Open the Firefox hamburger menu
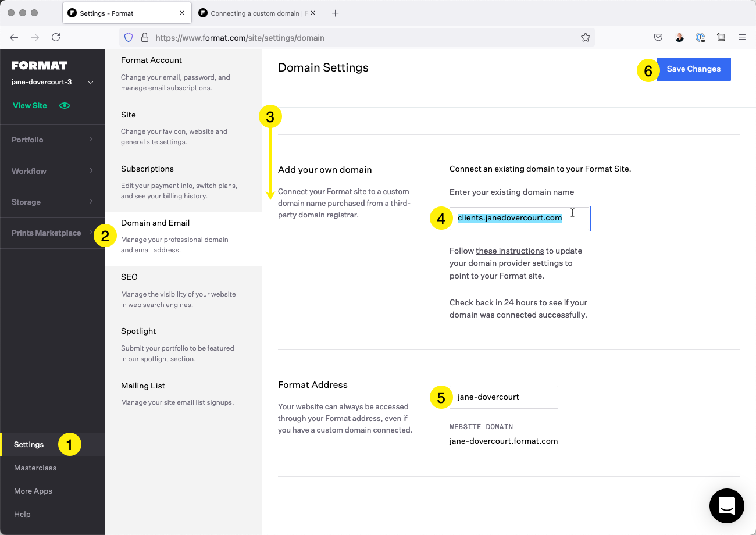The width and height of the screenshot is (756, 535). tap(741, 38)
